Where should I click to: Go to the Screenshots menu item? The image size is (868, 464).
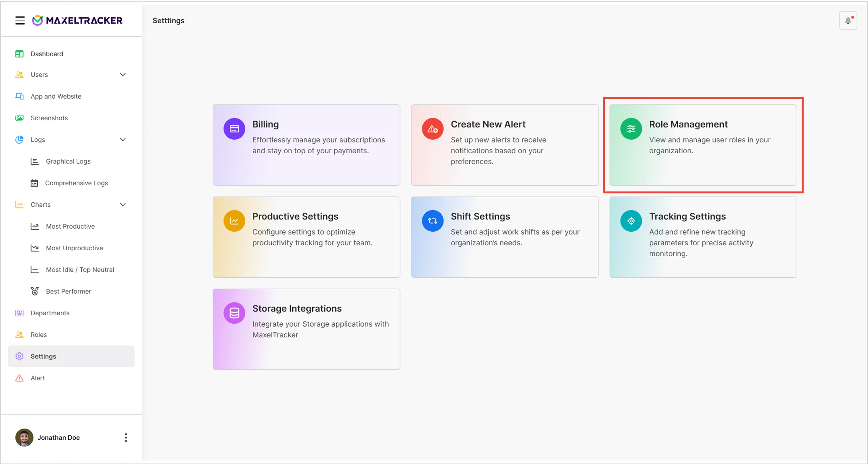click(x=71, y=118)
